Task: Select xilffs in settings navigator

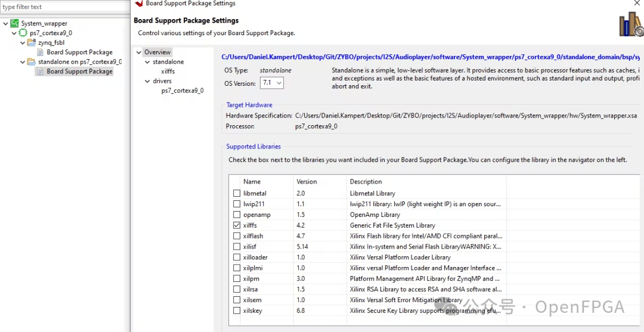Action: [168, 72]
